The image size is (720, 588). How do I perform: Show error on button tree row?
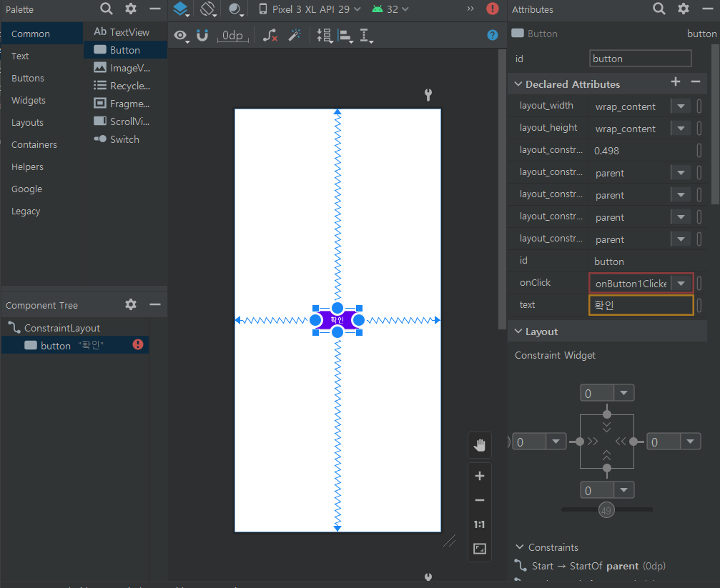coord(138,344)
